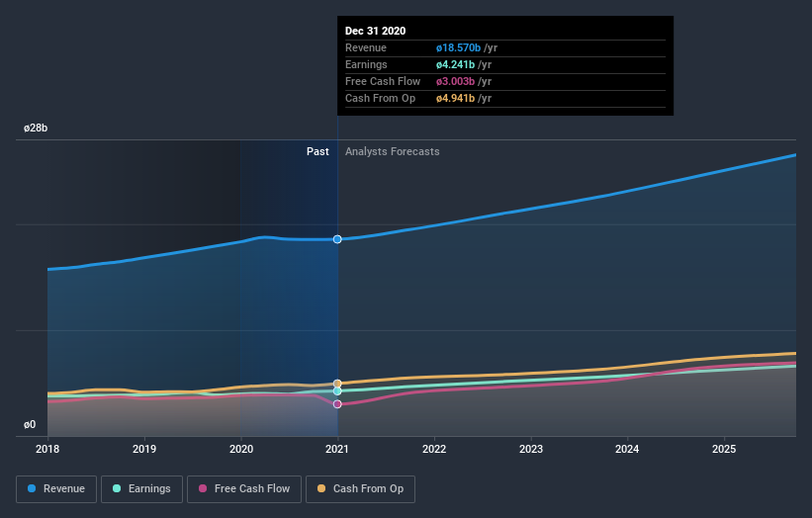Toggle the Cash From Op legend button
812x518 pixels.
360,489
